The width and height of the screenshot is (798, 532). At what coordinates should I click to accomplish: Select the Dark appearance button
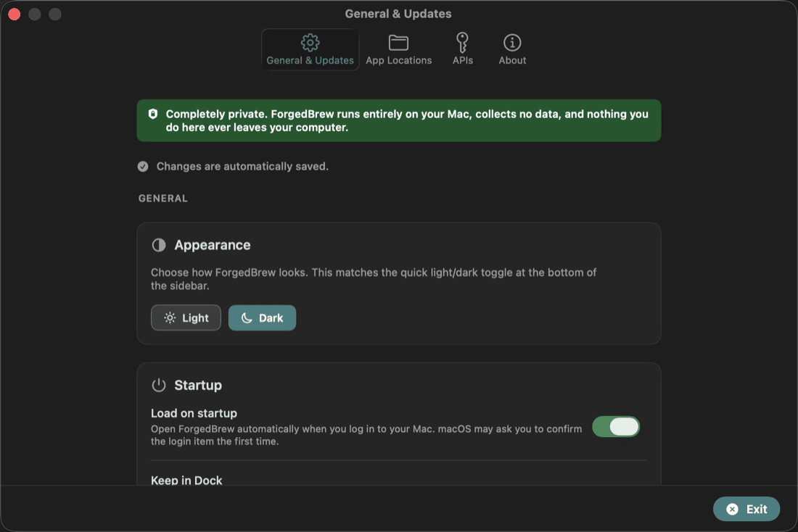pos(262,318)
